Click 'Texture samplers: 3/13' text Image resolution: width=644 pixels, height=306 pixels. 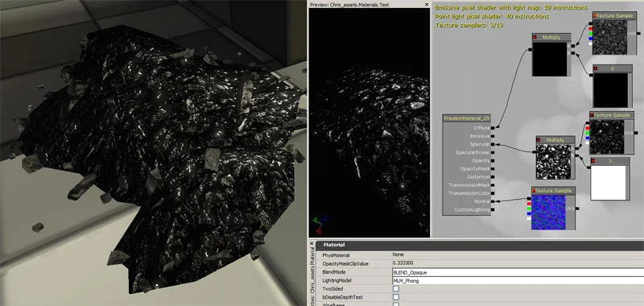click(x=469, y=26)
